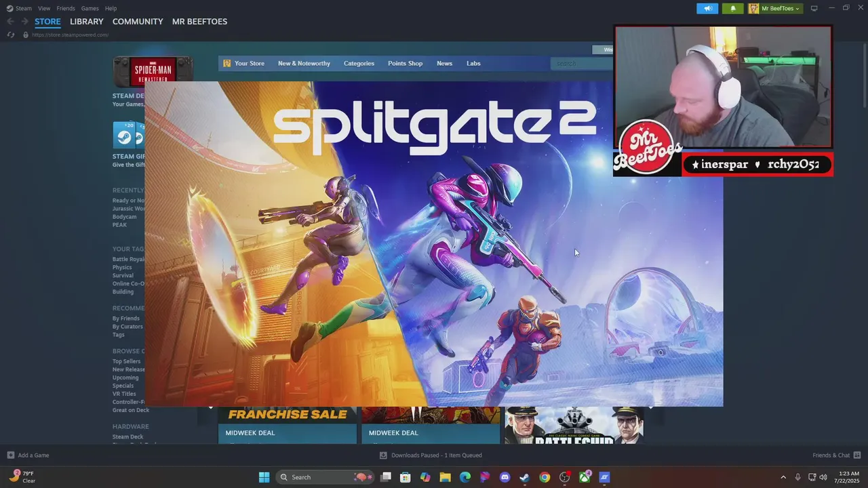The image size is (868, 488).
Task: Reload the store page
Action: pos(10,35)
